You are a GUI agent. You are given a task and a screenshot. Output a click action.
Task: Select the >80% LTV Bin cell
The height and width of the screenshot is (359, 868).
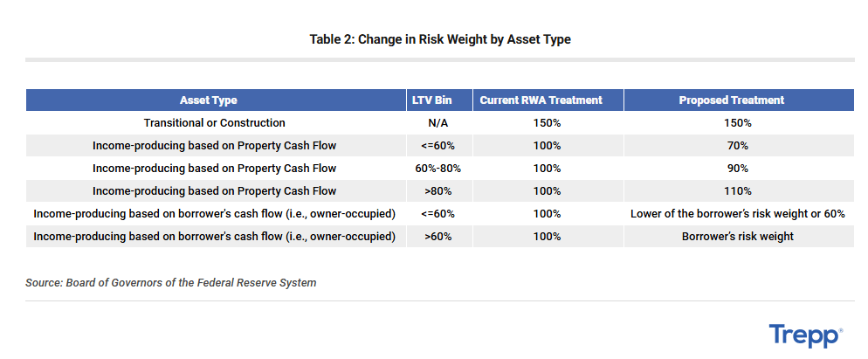coord(439,191)
